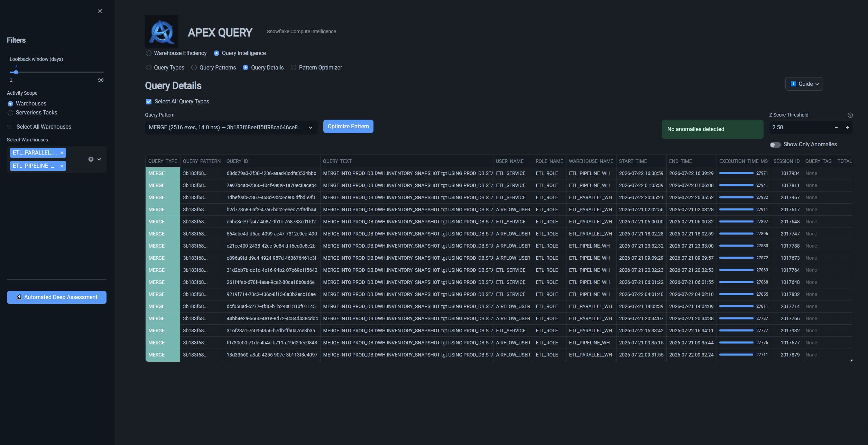Viewport: 868px width, 445px height.
Task: Sort by ROLE_NAME column header
Action: [x=549, y=161]
